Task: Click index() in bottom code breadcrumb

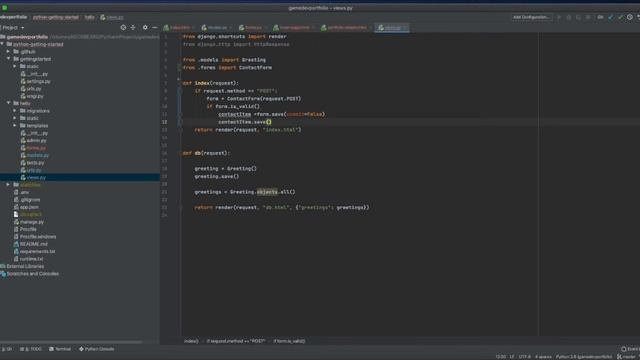Action: click(x=191, y=341)
